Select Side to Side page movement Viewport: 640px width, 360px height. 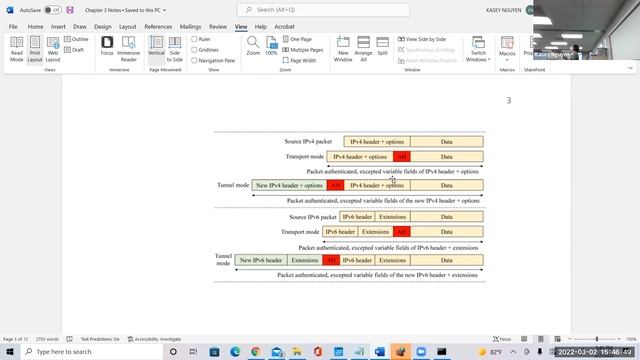click(x=175, y=49)
